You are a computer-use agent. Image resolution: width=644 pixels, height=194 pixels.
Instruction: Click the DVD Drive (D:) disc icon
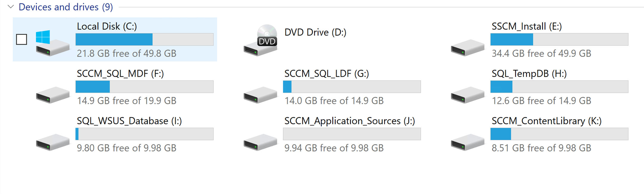tap(261, 40)
